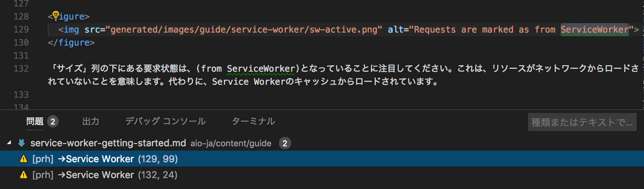
Task: Switch to the ターミナル tab
Action: coord(253,121)
